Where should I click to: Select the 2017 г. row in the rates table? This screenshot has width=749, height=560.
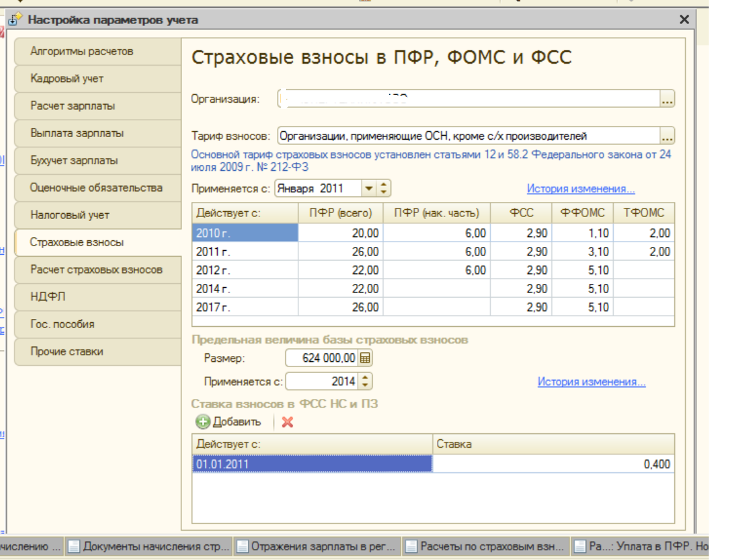[x=244, y=307]
